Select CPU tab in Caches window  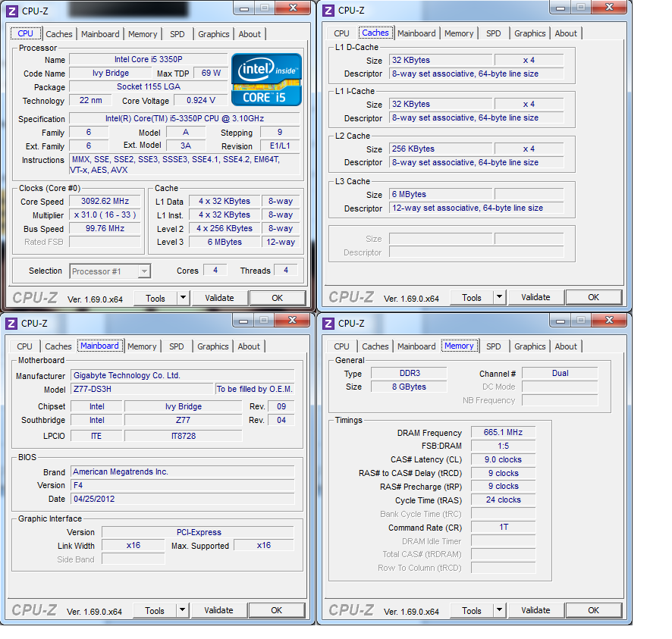point(341,33)
